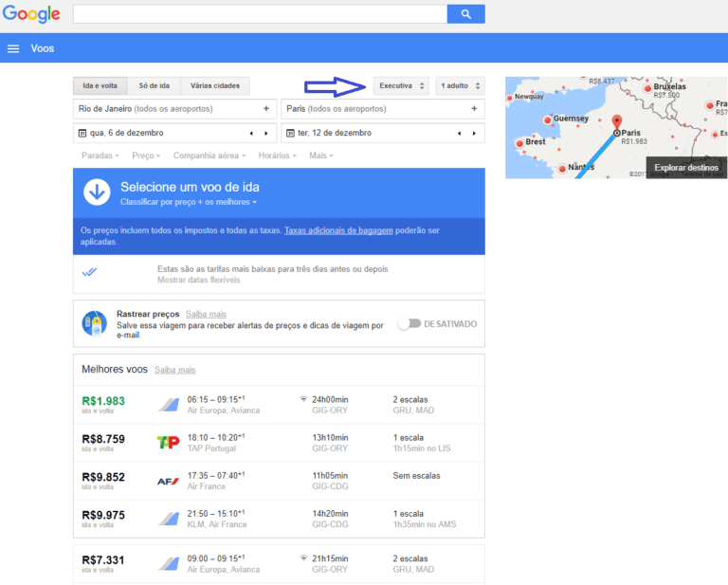728x585 pixels.
Task: Select the Só de ida trip option
Action: (x=155, y=86)
